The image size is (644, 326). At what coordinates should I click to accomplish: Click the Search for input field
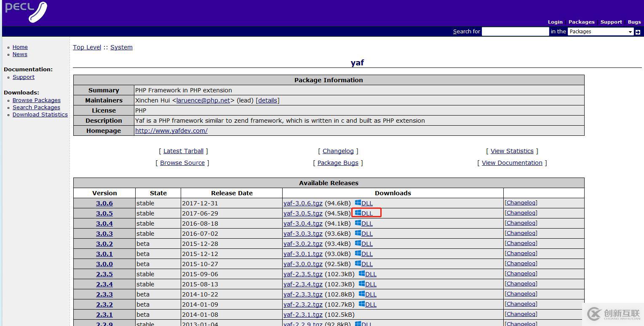tap(516, 32)
